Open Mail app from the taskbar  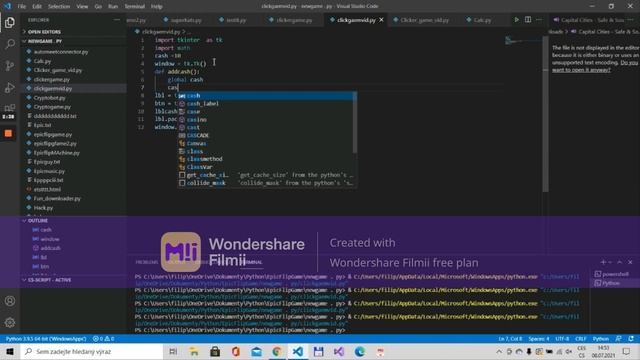click(x=256, y=351)
